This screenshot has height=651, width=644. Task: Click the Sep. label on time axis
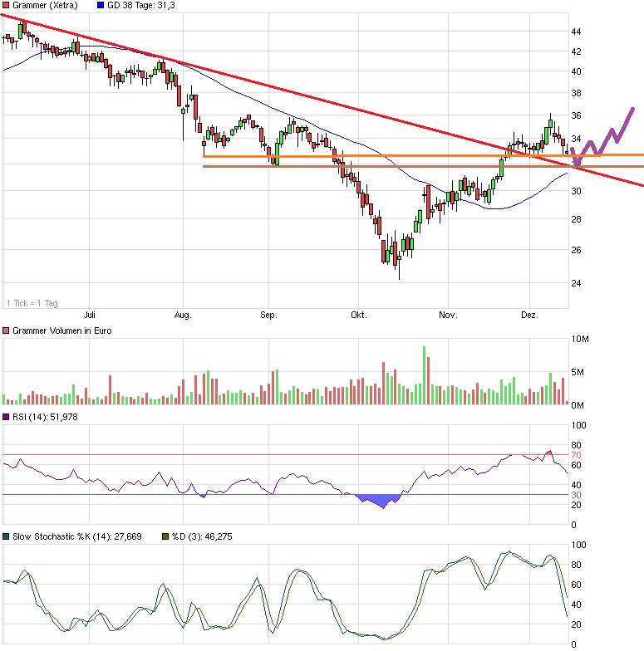[x=268, y=316]
